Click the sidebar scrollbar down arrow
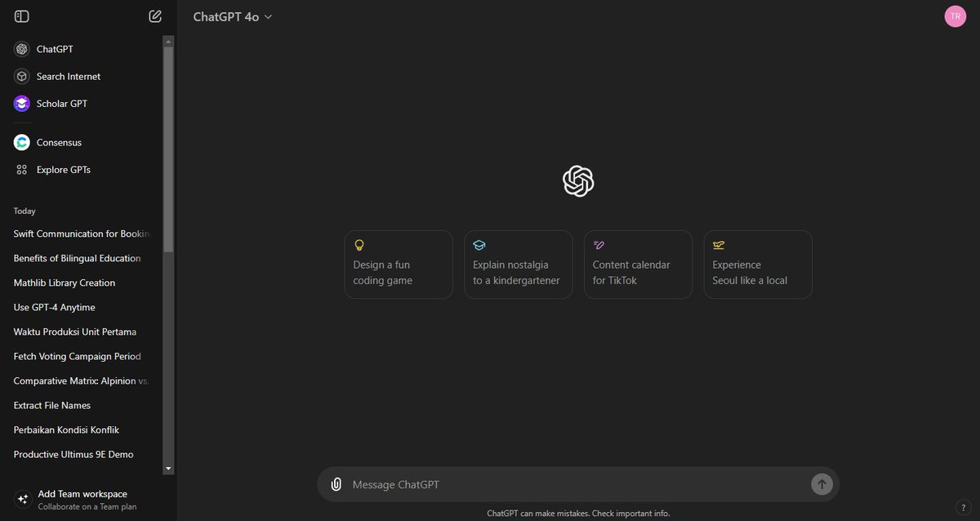The image size is (980, 521). [168, 469]
